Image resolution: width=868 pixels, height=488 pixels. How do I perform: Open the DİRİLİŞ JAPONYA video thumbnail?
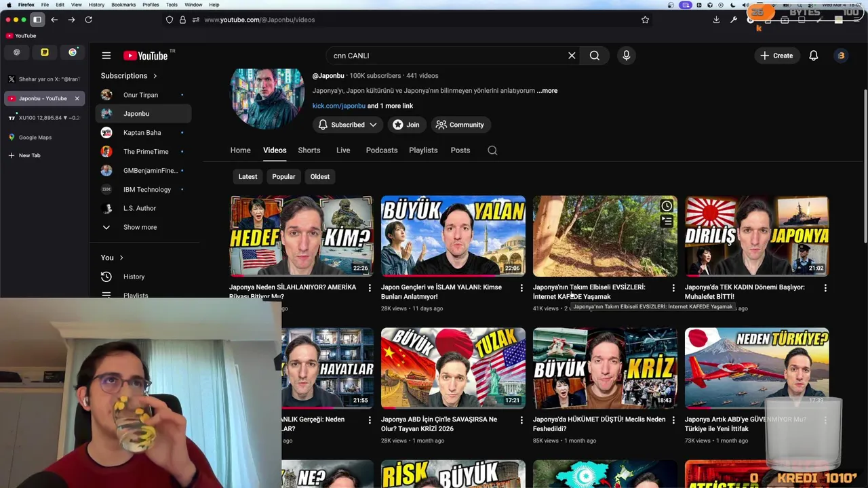tap(757, 236)
